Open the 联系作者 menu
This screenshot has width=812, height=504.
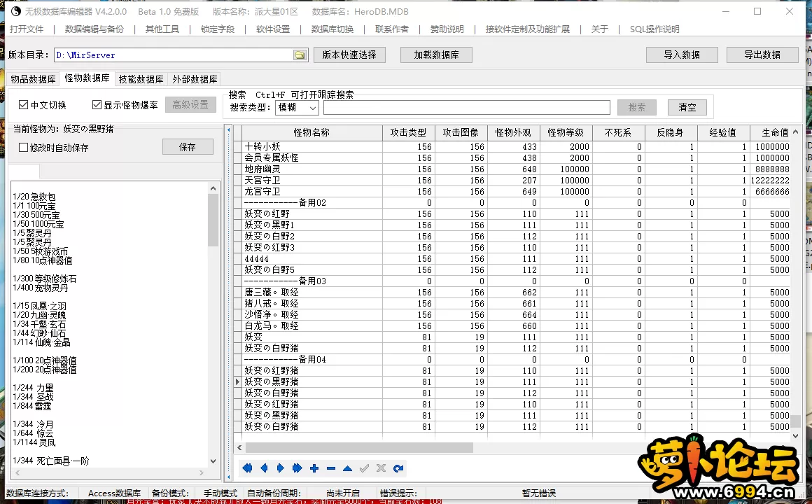(392, 29)
